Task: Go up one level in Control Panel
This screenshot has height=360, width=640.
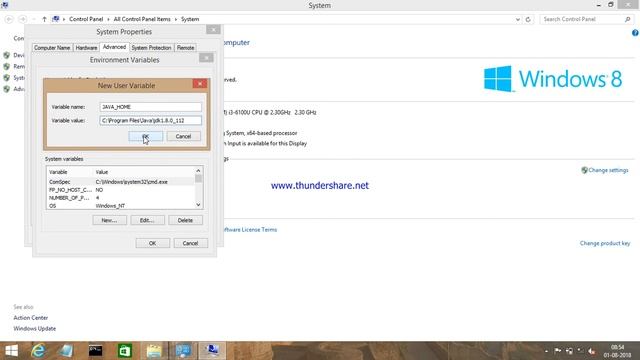Action: pos(44,19)
